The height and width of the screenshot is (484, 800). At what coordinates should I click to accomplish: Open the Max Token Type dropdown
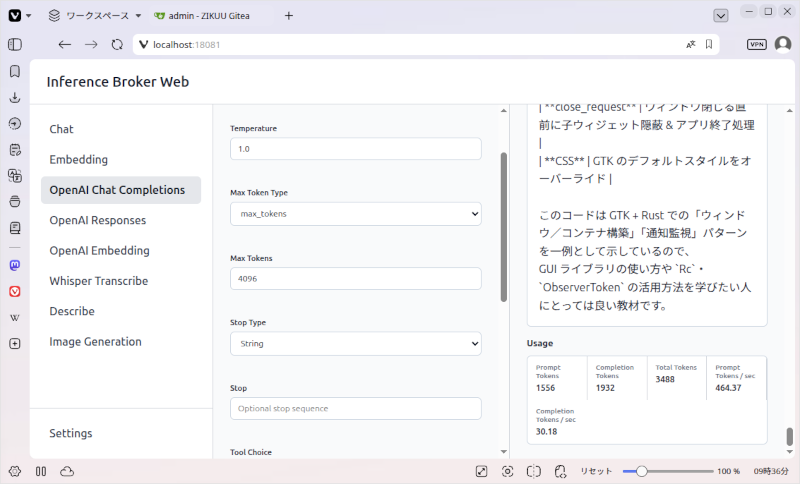coord(356,214)
